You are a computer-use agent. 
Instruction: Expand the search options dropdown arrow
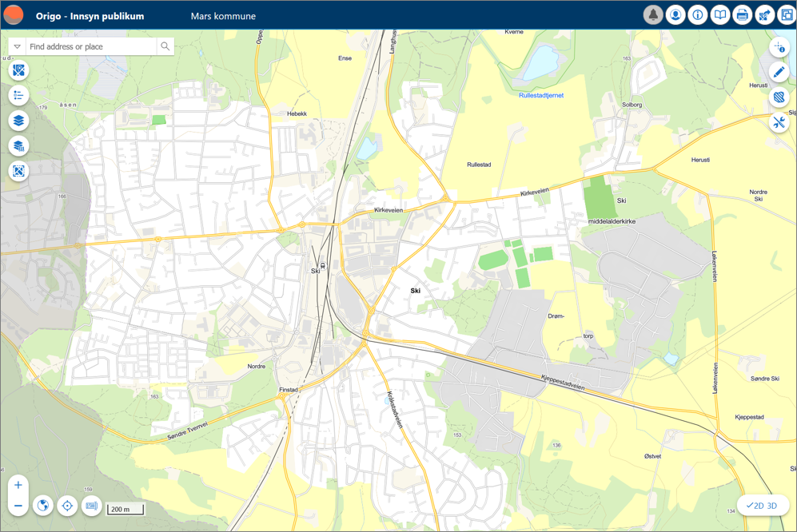point(18,47)
